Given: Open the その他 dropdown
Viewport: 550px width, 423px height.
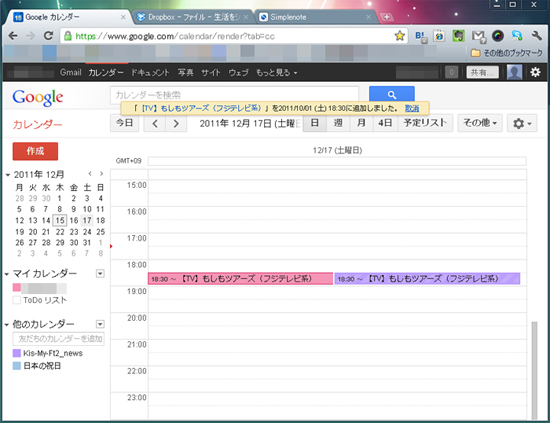Looking at the screenshot, I should click(x=480, y=123).
